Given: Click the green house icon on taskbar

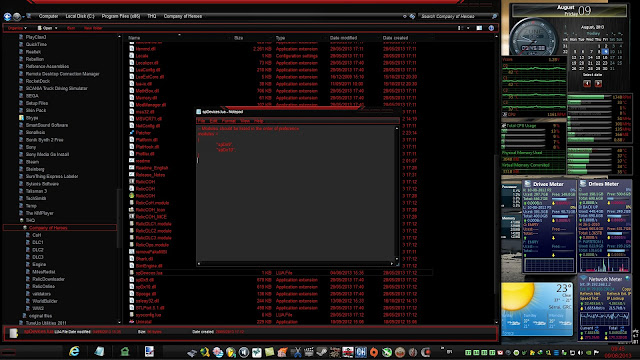Looking at the screenshot, I should [x=125, y=351].
